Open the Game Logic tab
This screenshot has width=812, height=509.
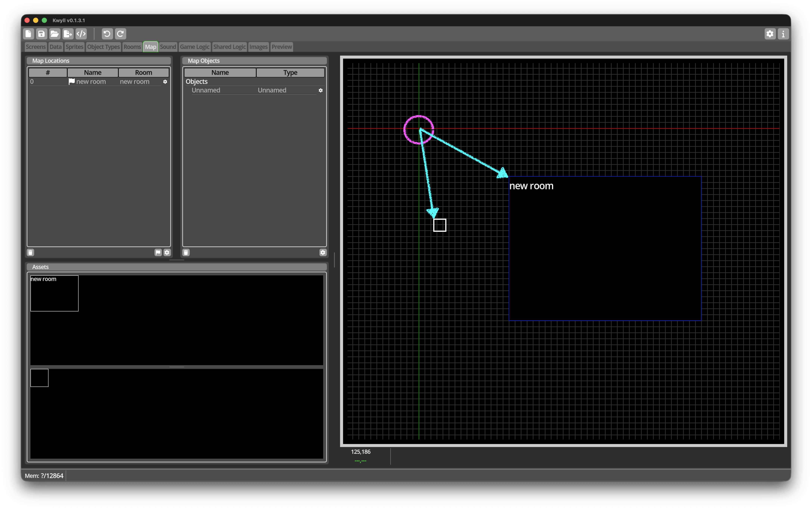point(195,47)
